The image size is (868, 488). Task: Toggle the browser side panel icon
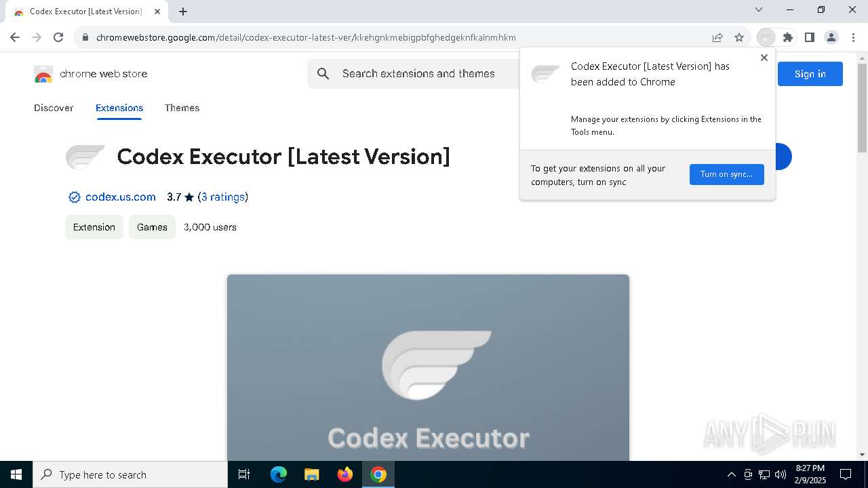click(810, 37)
